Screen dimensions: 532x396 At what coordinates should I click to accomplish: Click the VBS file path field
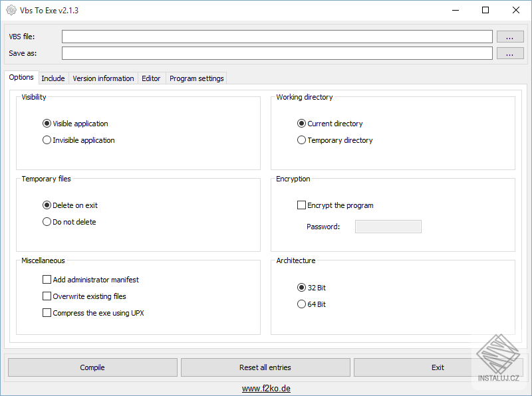click(x=277, y=37)
